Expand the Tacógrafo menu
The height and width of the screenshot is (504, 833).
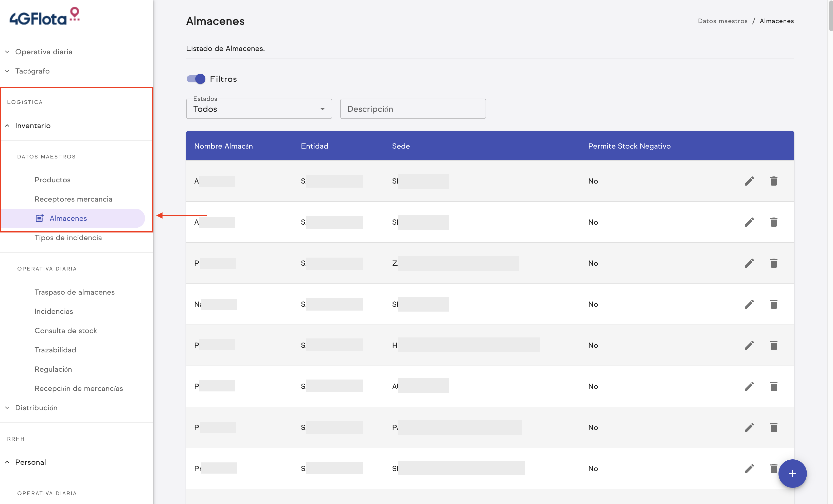[x=32, y=71]
